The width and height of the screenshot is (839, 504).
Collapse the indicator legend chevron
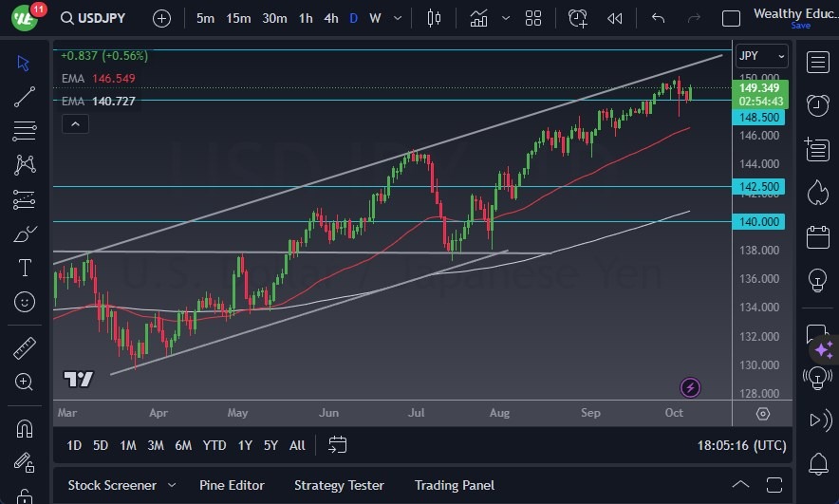tap(75, 123)
